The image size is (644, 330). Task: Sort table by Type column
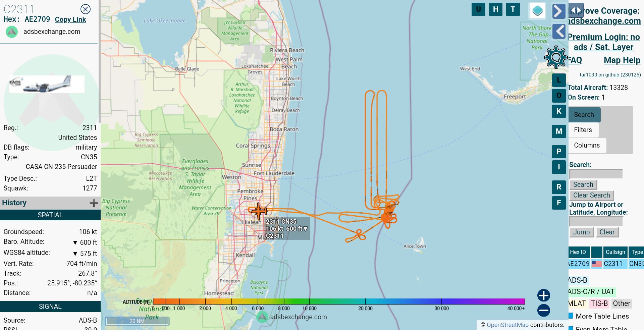click(637, 252)
